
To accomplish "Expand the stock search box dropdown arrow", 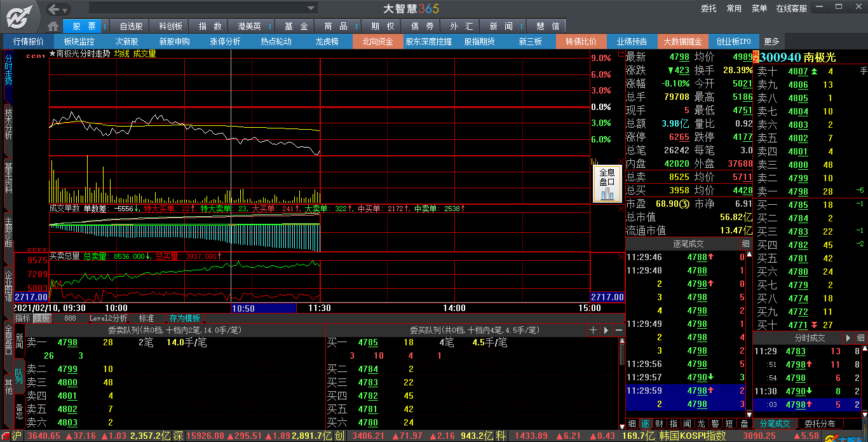I will (x=311, y=8).
